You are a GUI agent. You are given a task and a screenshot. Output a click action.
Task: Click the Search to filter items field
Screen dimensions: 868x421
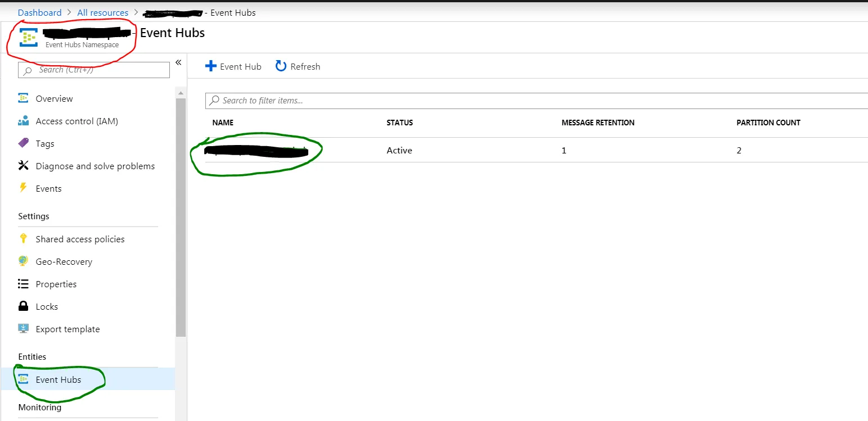[537, 101]
